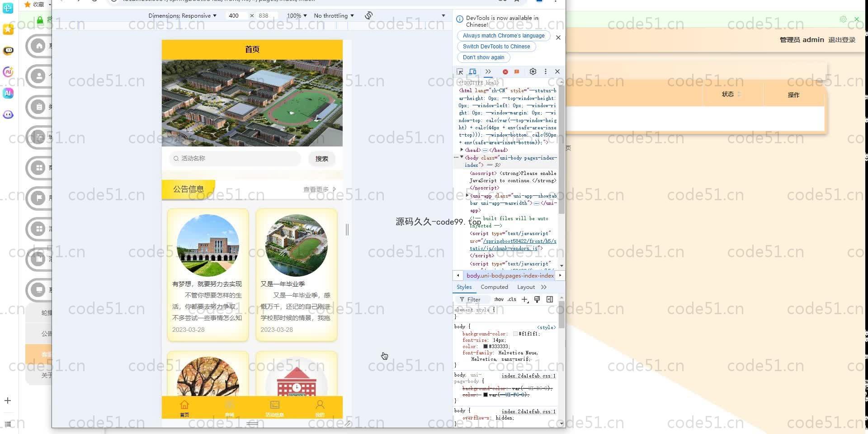Viewport: 868px width, 434px height.
Task: Click Switch DevTools to Chinese button
Action: click(496, 47)
